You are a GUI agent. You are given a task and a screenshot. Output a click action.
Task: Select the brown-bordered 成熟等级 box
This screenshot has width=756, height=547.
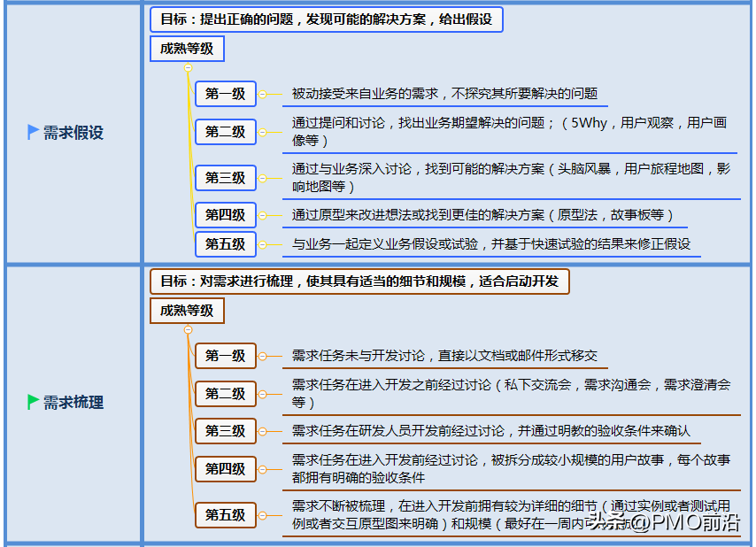(187, 311)
